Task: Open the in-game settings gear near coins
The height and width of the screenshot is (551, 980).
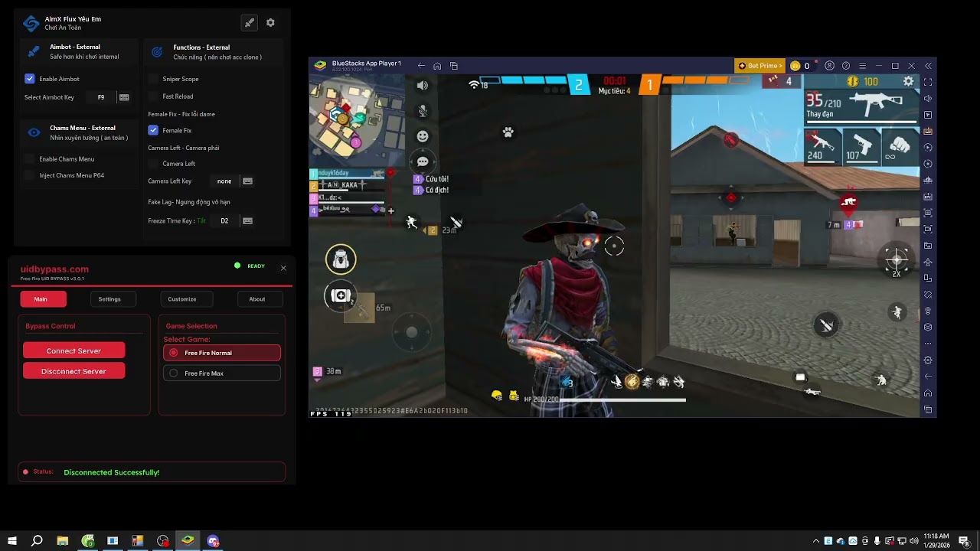Action: [909, 81]
